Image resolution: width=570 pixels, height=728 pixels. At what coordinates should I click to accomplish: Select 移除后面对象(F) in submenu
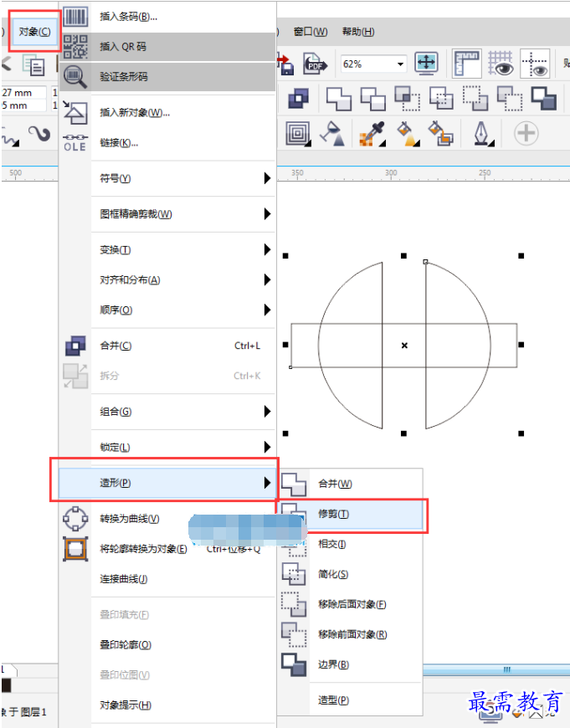coord(350,604)
